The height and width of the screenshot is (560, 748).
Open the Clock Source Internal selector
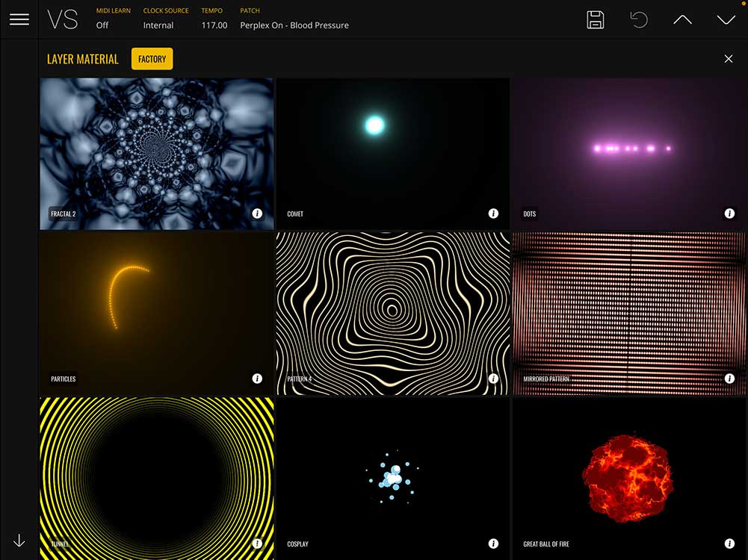point(158,25)
